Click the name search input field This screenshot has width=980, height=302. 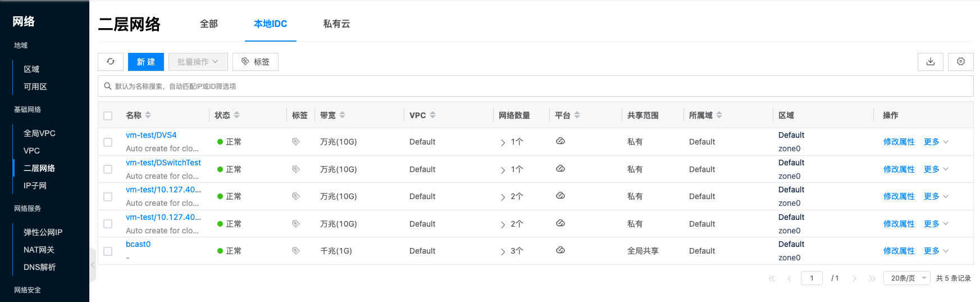coord(534,86)
